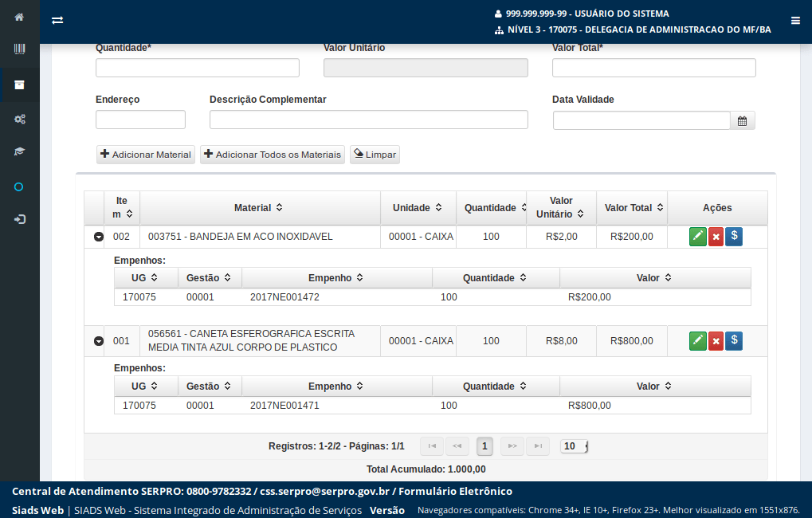Edit the BANDEJA EM ACO INOXIDAVEL item
The height and width of the screenshot is (518, 812).
point(697,237)
